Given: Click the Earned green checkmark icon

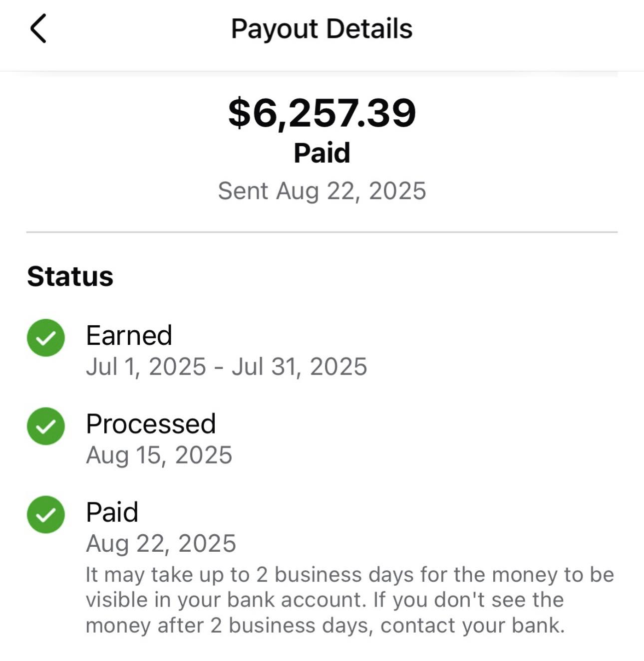Looking at the screenshot, I should tap(45, 338).
